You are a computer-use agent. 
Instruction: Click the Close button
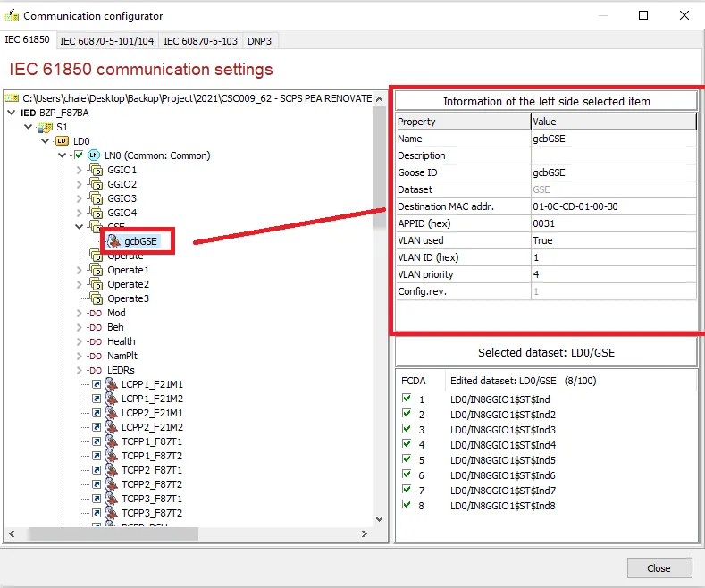tap(659, 568)
